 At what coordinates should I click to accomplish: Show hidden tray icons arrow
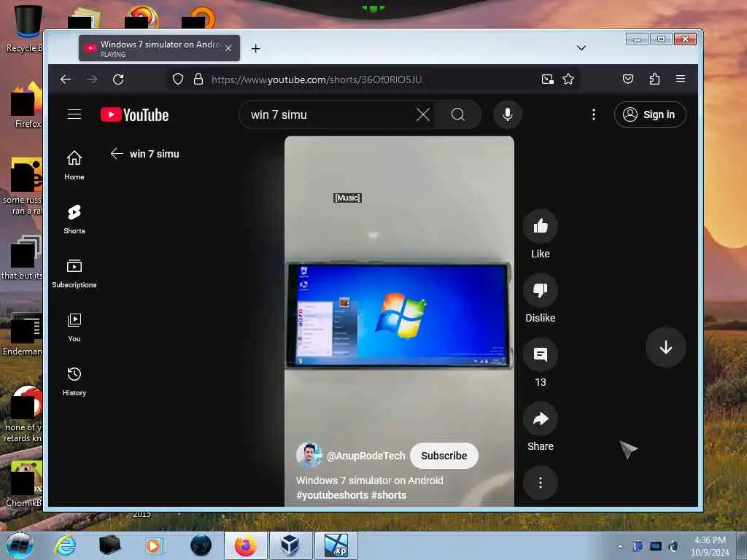(x=620, y=546)
